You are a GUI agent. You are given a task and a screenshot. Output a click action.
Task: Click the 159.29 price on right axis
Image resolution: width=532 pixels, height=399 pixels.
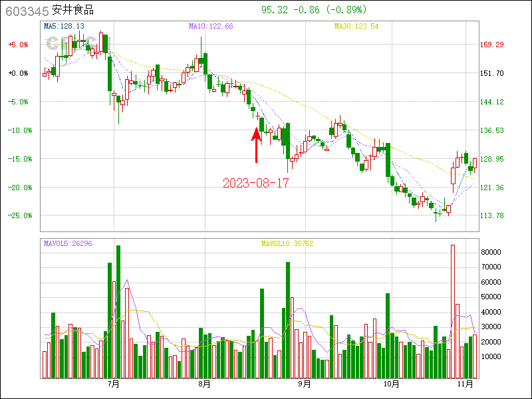pyautogui.click(x=492, y=45)
